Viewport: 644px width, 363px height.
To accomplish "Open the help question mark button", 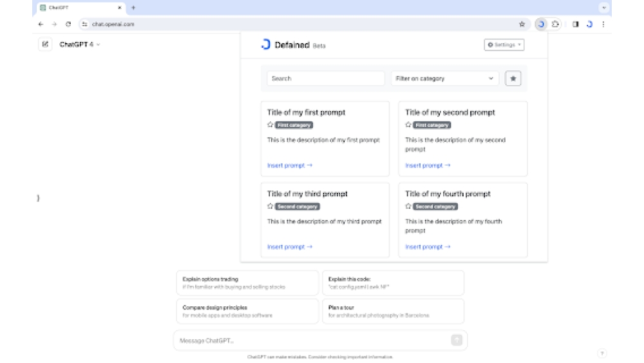I will tap(601, 353).
